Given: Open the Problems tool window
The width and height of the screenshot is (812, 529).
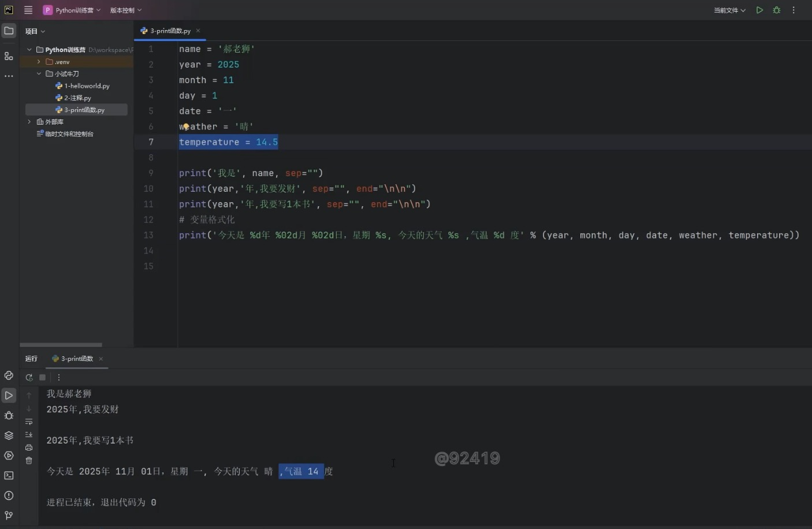Looking at the screenshot, I should point(9,496).
